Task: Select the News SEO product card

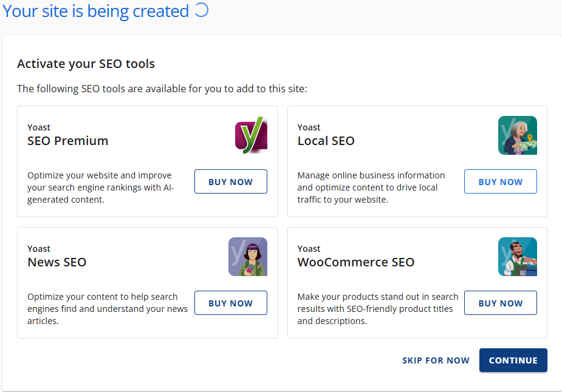Action: 147,283
